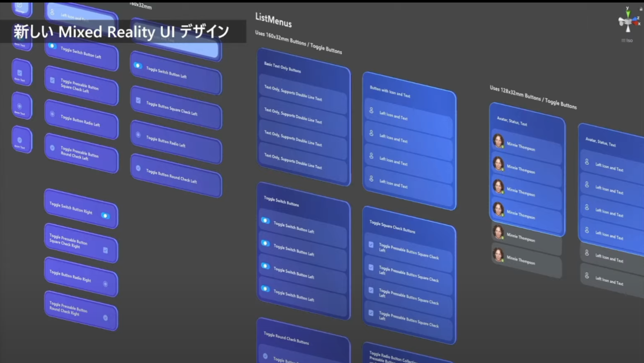Check box on Toggle Pressable Button Square Check Right

pos(105,250)
